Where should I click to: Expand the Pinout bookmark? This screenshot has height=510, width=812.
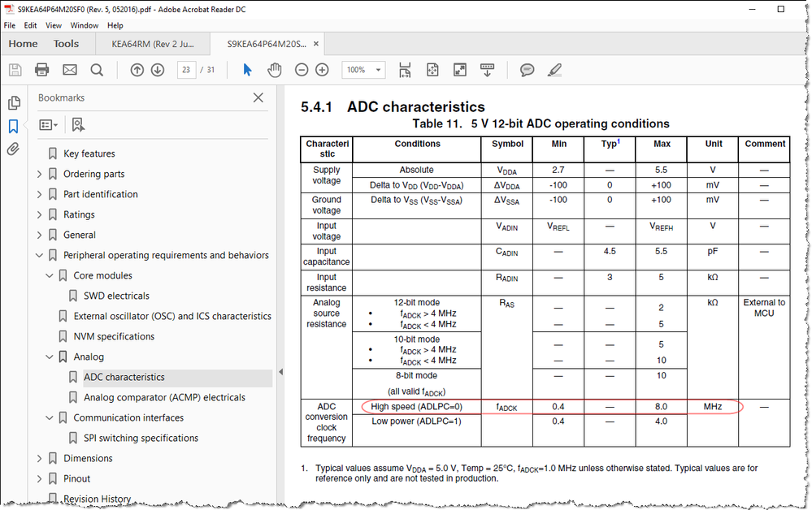tap(39, 479)
